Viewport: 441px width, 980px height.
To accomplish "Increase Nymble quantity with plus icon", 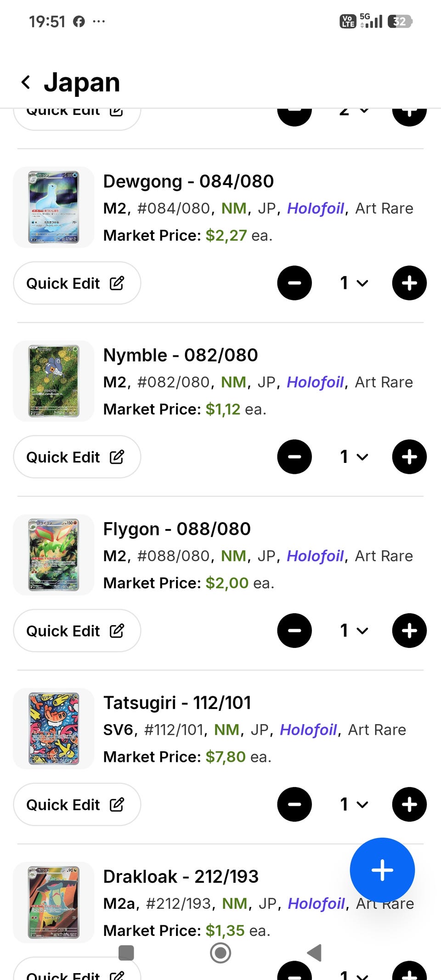I will pos(409,457).
